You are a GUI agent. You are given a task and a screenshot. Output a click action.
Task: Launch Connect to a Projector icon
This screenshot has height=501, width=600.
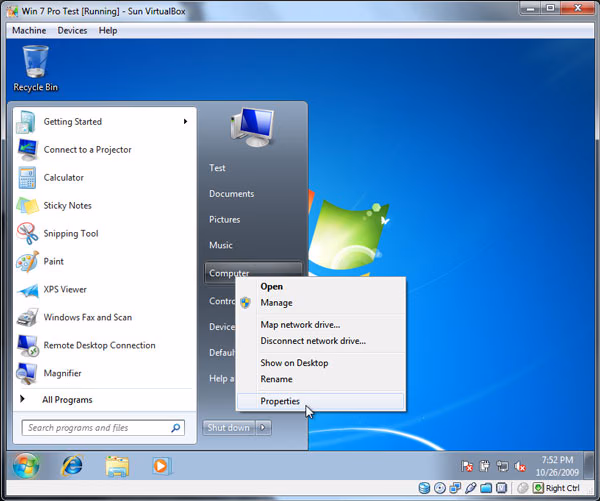[27, 150]
